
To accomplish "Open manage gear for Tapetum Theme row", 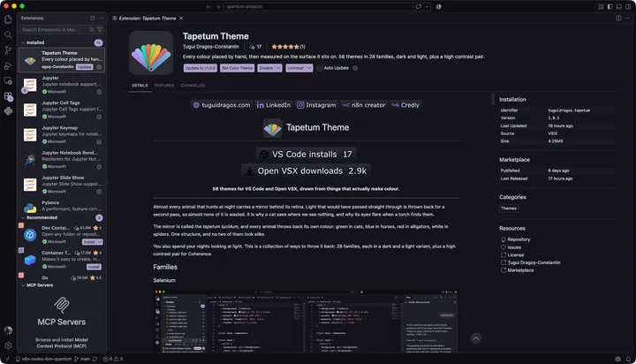I will [99, 67].
